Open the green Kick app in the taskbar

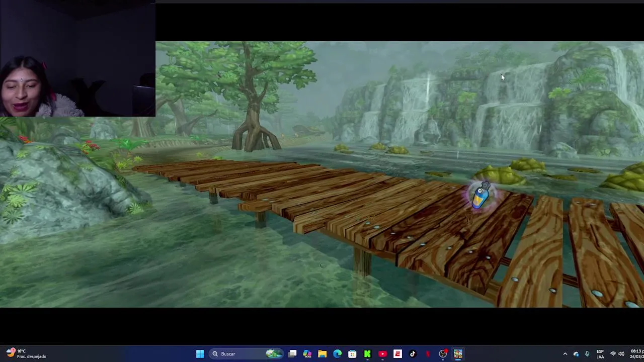367,354
